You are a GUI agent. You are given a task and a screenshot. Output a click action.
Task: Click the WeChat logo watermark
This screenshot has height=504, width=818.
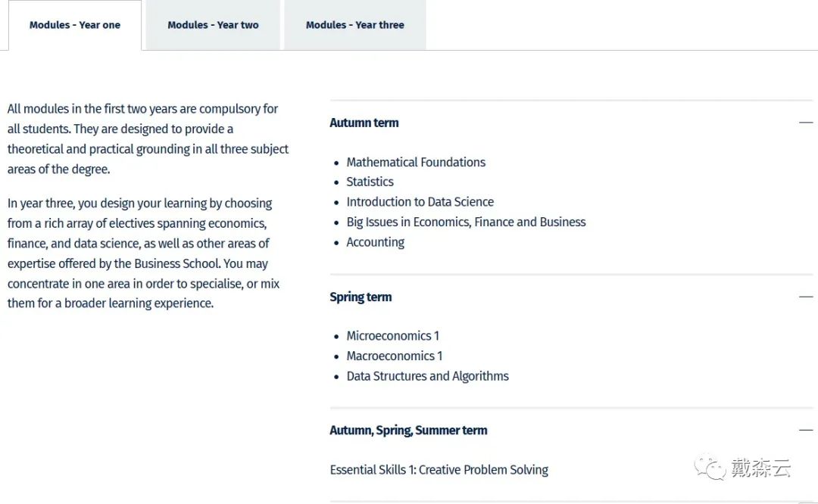point(710,467)
